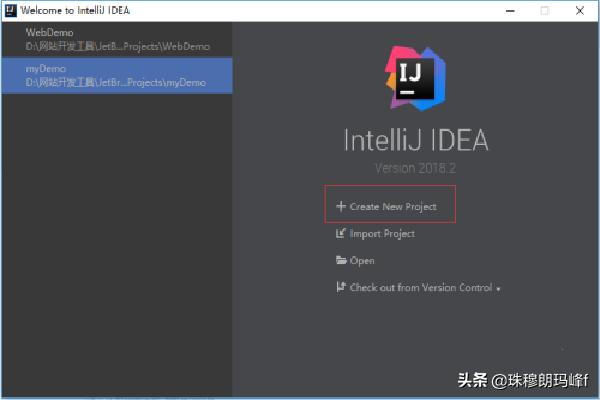This screenshot has height=400, width=600.
Task: Click the IntelliJ icon in title bar
Action: coord(11,11)
